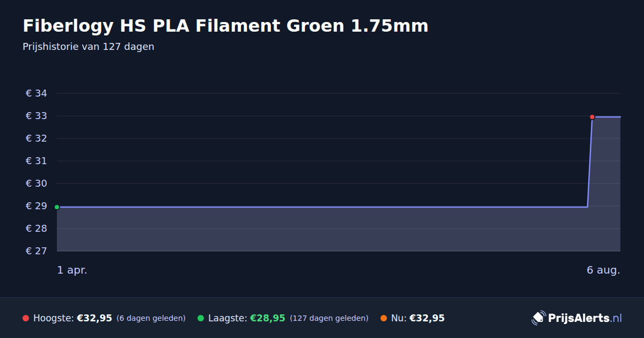Viewport: 644px width, 338px height.
Task: Click the 6 aug. end date label
Action: [603, 270]
